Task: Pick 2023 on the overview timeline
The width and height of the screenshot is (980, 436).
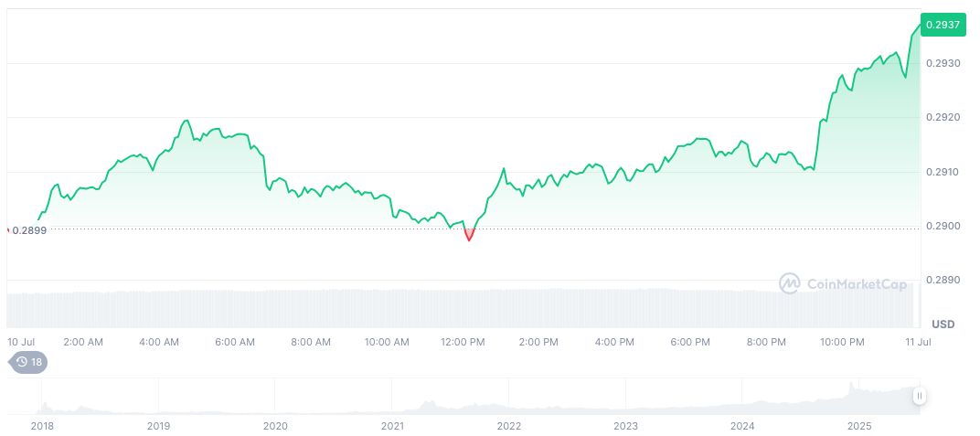Action: (x=625, y=426)
